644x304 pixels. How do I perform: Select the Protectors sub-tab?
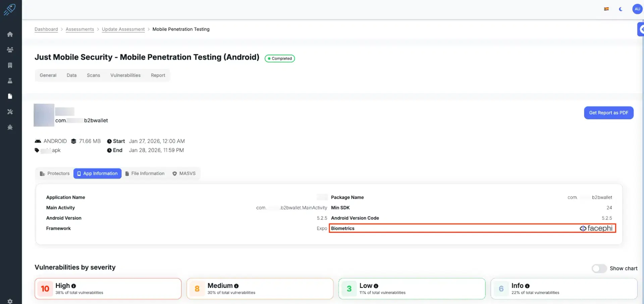click(x=55, y=174)
